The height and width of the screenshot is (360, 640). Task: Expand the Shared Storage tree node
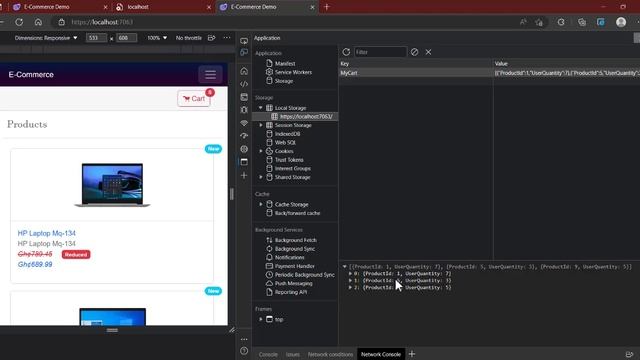click(260, 177)
